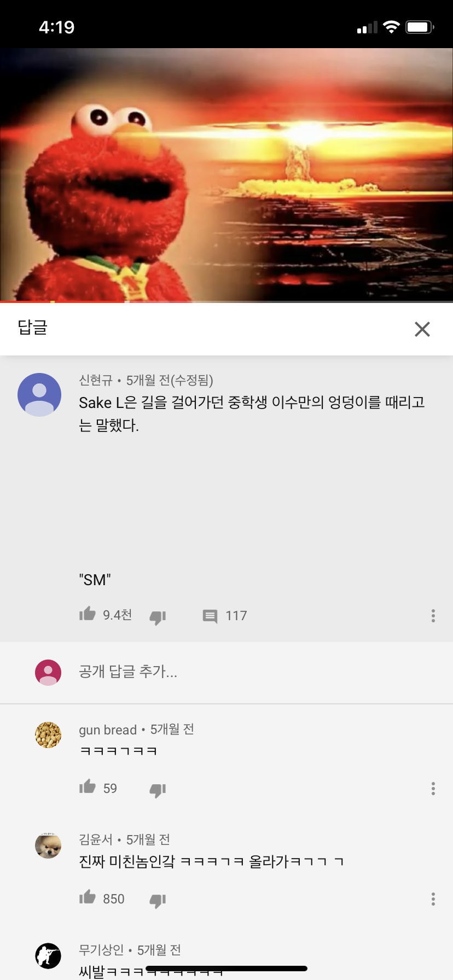Open 무기상인's soldier profile avatar

[x=48, y=956]
